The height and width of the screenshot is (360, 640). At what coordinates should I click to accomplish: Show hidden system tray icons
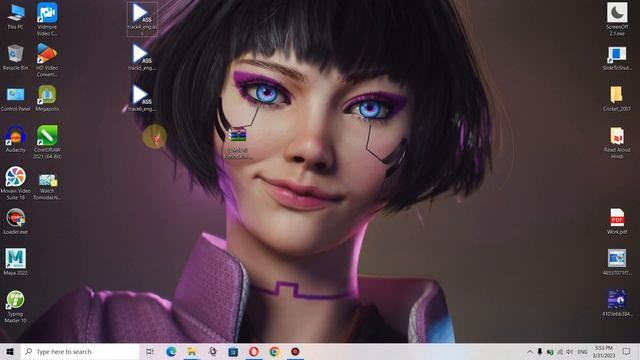[530, 351]
